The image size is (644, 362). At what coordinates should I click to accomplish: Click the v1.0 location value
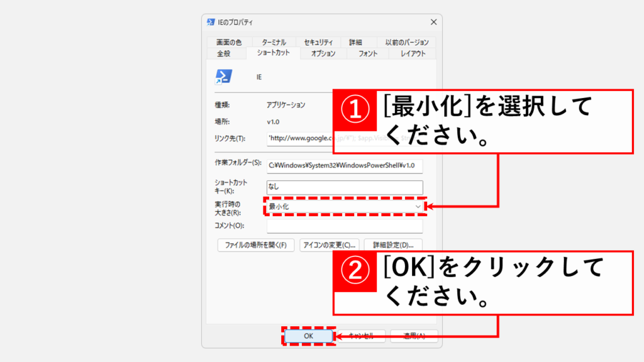click(x=273, y=122)
